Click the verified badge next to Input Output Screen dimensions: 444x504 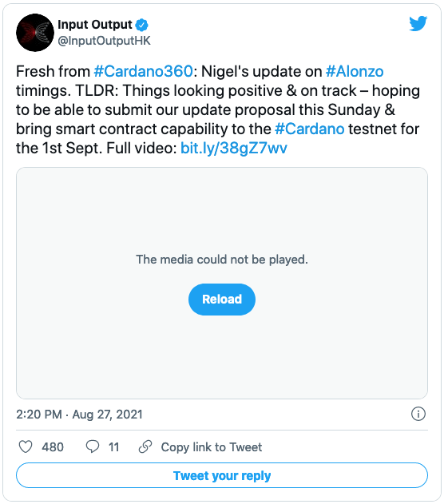pyautogui.click(x=141, y=25)
